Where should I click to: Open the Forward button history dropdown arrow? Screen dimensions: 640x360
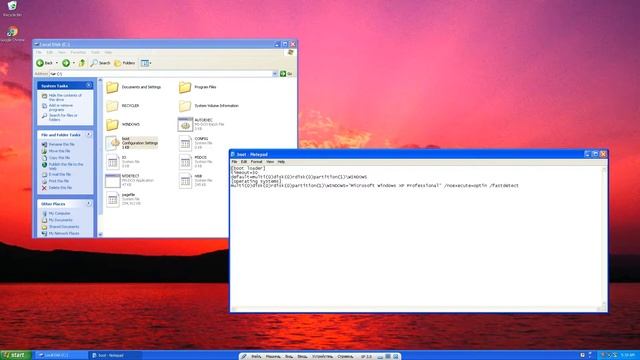(73, 63)
